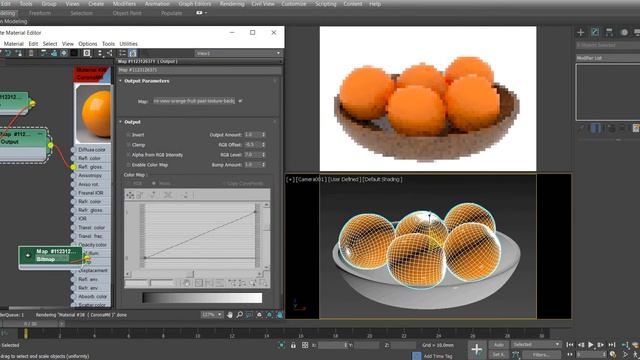Open the Modifier List dropdown
Viewport: 640px width, 360px height.
pyautogui.click(x=608, y=58)
